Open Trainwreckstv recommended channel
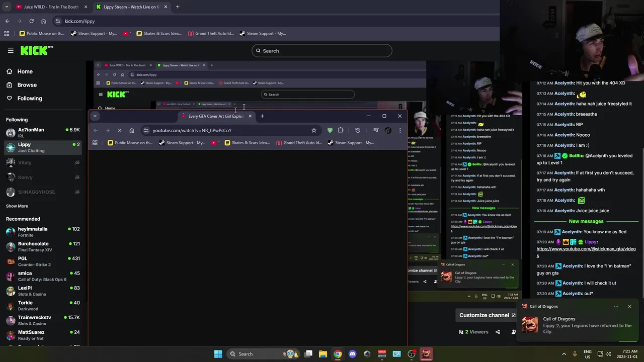This screenshot has width=644, height=362. pos(43,320)
